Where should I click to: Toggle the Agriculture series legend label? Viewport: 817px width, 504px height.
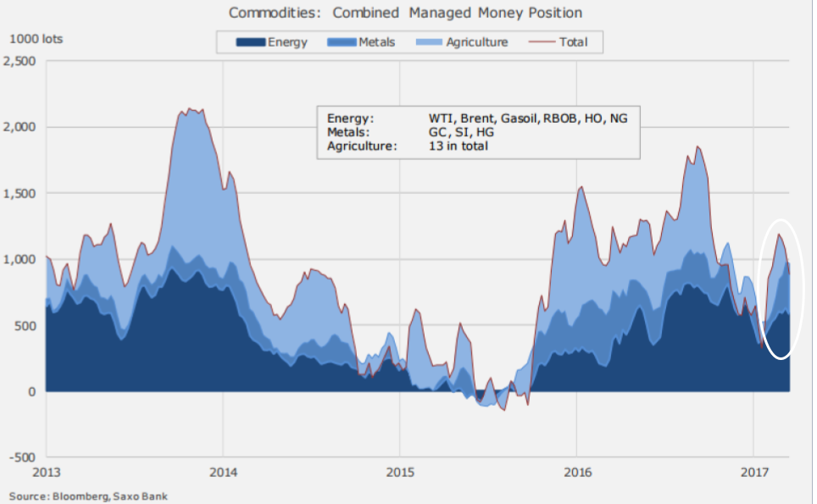pos(477,42)
